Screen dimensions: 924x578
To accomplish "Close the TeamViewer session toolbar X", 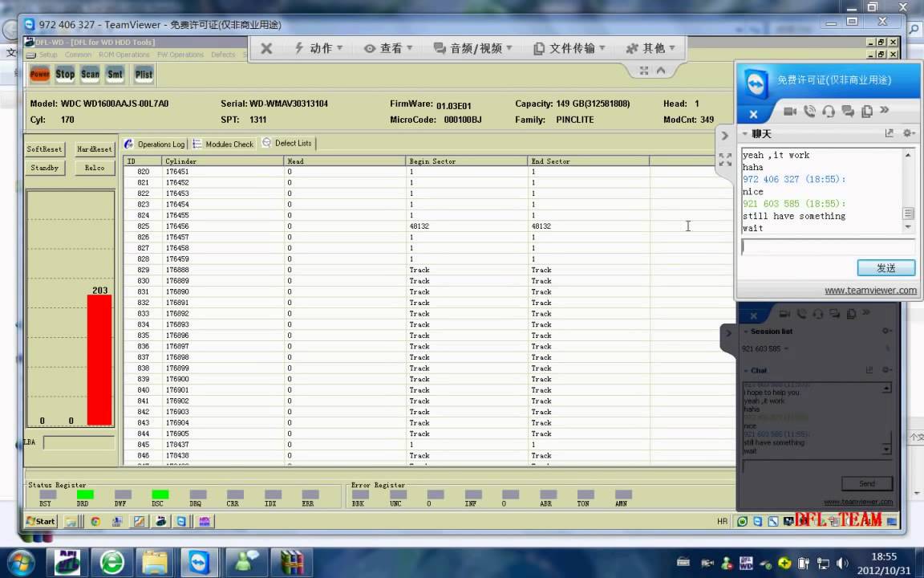I will (266, 48).
